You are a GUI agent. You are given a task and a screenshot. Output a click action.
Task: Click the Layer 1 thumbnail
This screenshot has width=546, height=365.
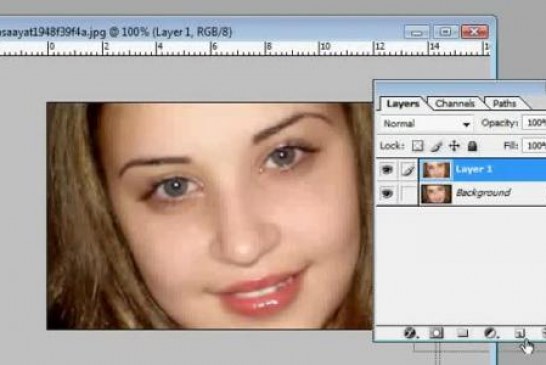click(436, 170)
